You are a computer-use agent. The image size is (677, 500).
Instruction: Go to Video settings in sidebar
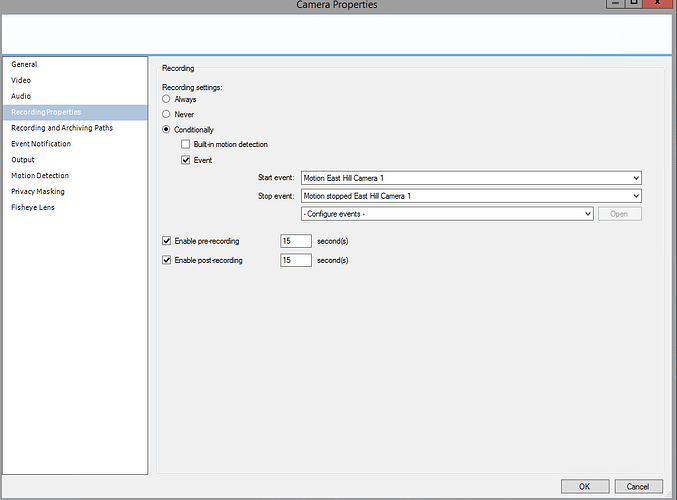click(21, 80)
